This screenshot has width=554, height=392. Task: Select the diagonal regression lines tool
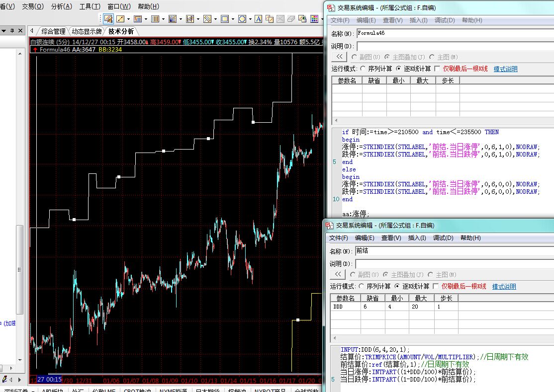click(207, 19)
